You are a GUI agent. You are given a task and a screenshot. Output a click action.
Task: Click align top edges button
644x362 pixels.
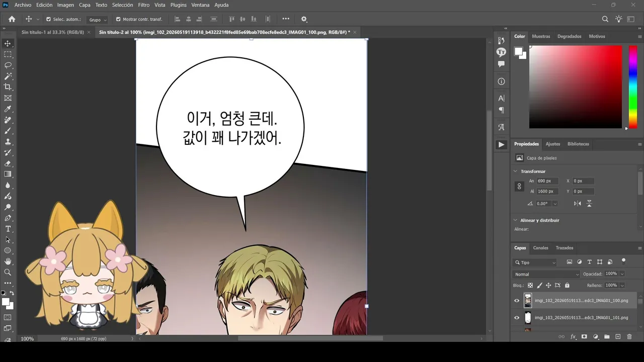(x=232, y=19)
